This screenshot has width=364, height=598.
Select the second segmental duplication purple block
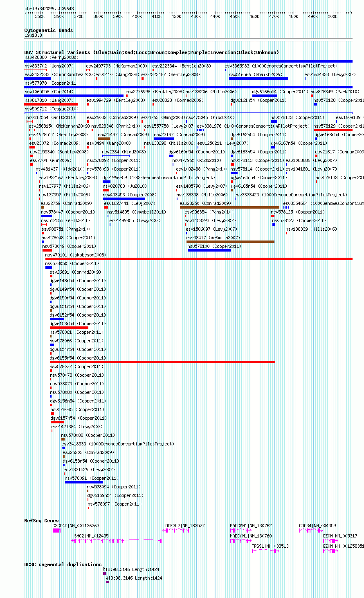[x=108, y=582]
